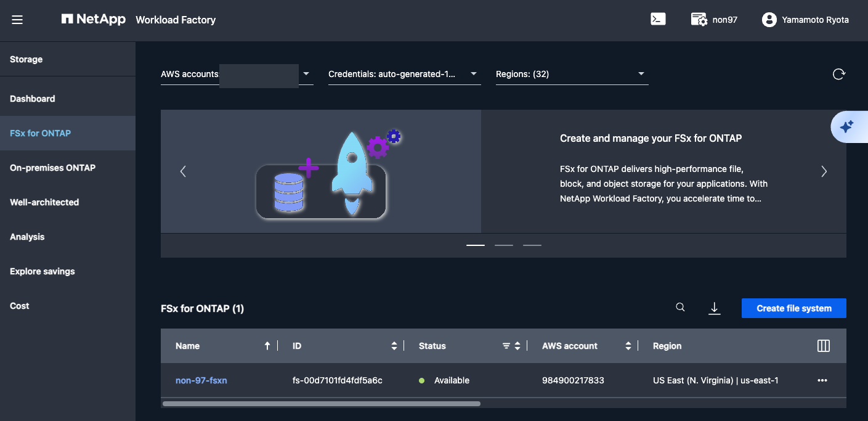Select the second carousel indicator
The height and width of the screenshot is (421, 868).
coord(504,245)
